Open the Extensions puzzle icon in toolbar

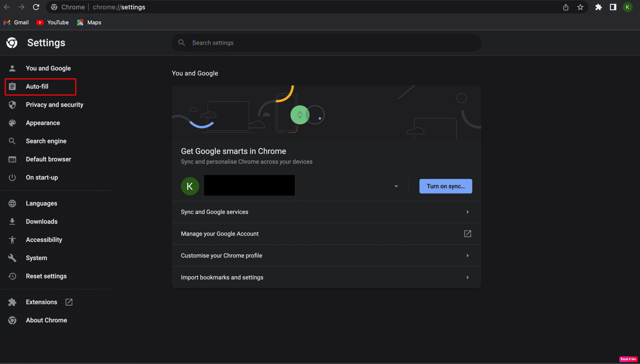[598, 7]
